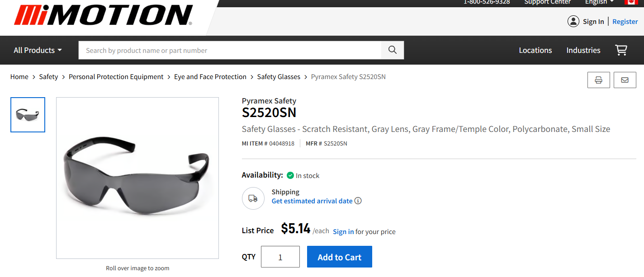Click Get estimated arrival date

(x=312, y=201)
